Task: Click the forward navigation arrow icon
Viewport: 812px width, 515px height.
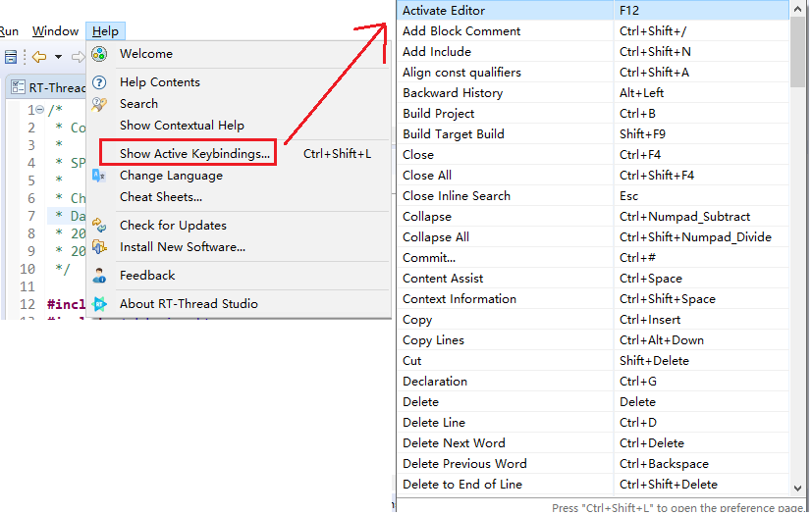Action: (78, 57)
